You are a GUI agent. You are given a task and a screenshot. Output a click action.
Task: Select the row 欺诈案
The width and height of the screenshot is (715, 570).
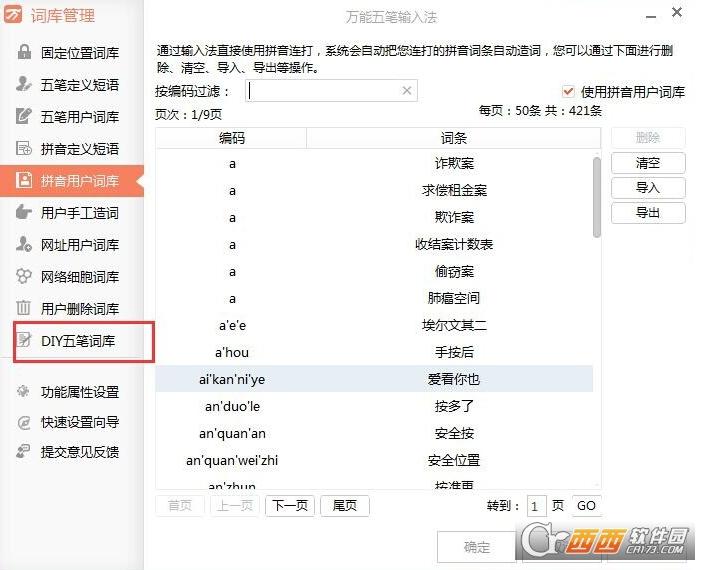(x=374, y=217)
